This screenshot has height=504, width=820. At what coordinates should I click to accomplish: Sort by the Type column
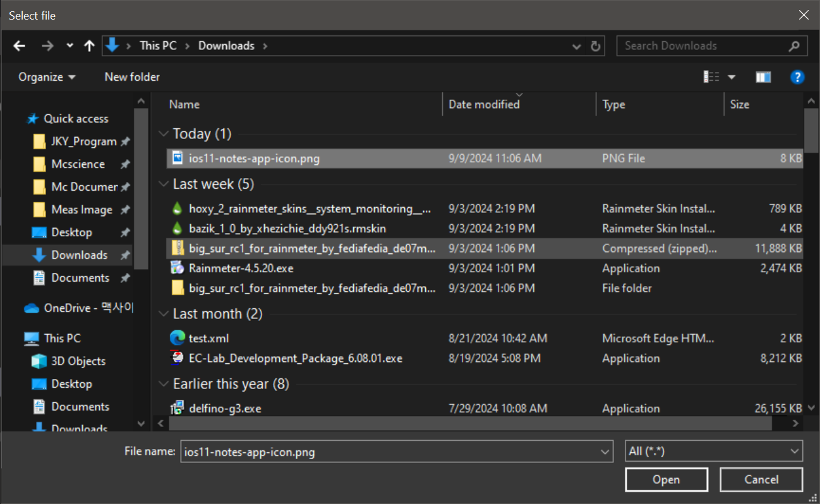613,104
